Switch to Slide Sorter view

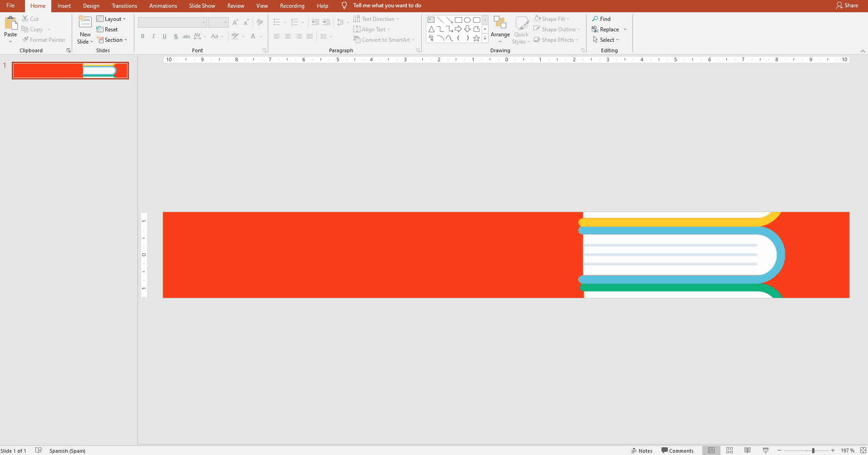pyautogui.click(x=730, y=450)
